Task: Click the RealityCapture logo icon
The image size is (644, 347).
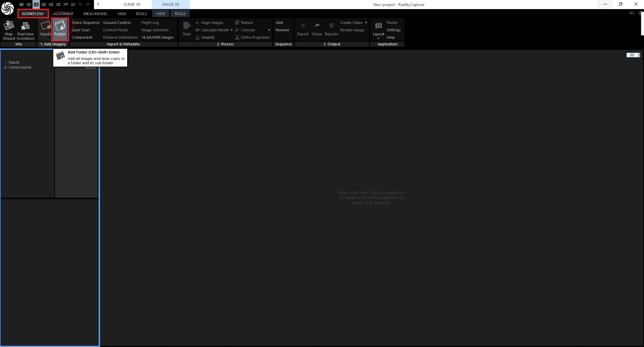Action: point(7,8)
